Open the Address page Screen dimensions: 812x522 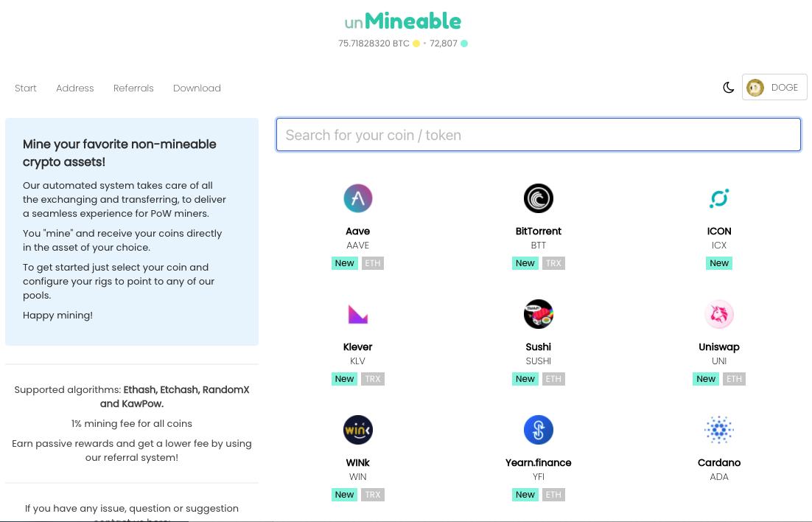tap(74, 88)
